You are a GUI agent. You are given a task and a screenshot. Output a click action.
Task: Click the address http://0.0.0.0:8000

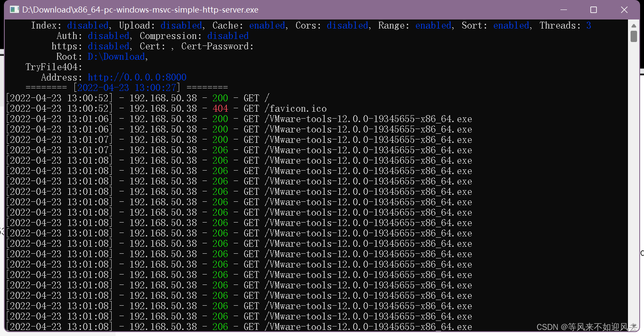click(x=137, y=78)
